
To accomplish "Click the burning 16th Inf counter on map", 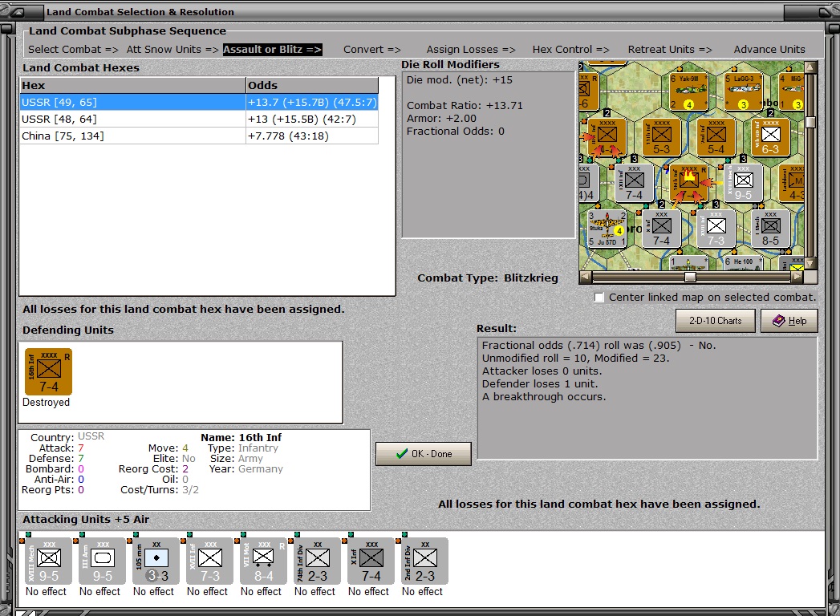I will click(689, 183).
